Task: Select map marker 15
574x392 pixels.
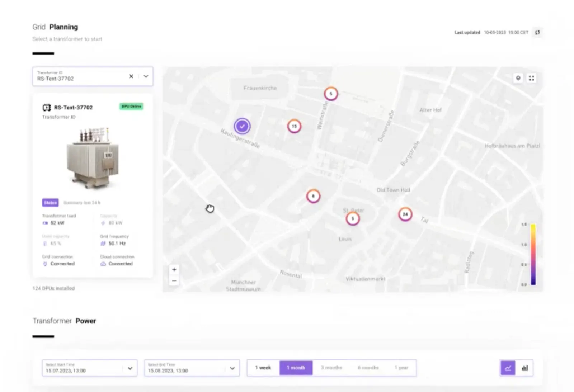Action: (x=294, y=126)
